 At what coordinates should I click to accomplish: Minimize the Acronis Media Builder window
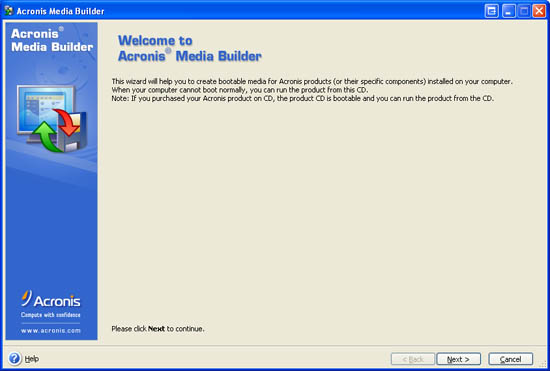[x=509, y=11]
